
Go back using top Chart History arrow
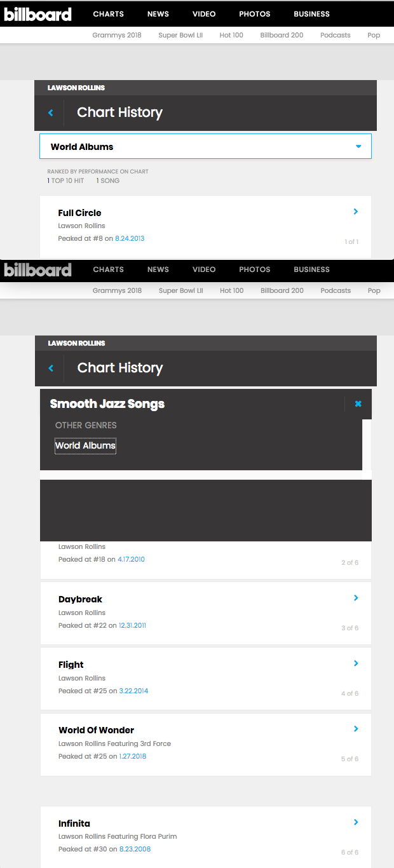[x=51, y=113]
